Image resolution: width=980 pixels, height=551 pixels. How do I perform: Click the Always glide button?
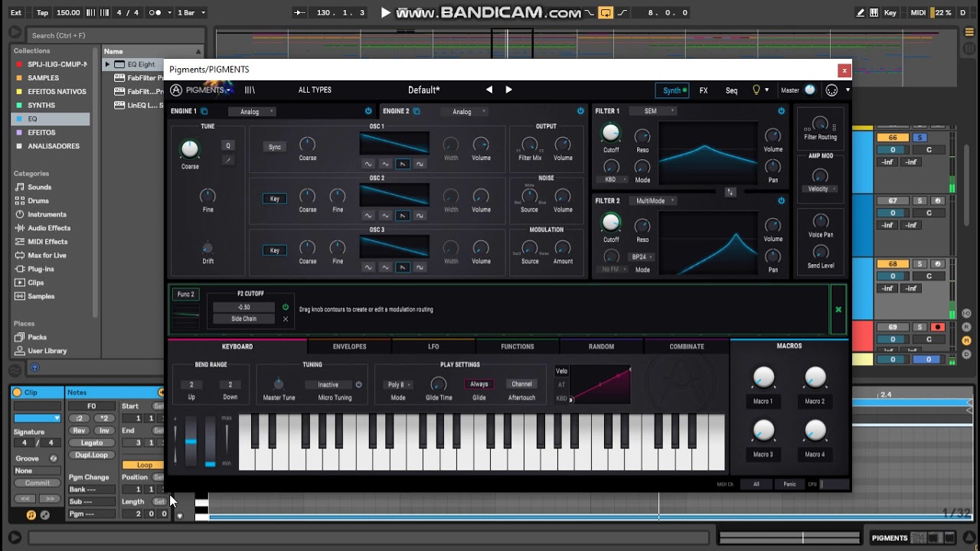click(479, 384)
